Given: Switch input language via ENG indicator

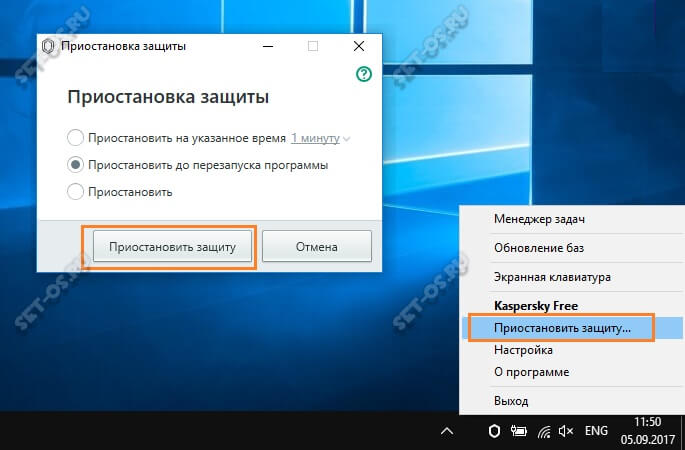Looking at the screenshot, I should pos(596,431).
